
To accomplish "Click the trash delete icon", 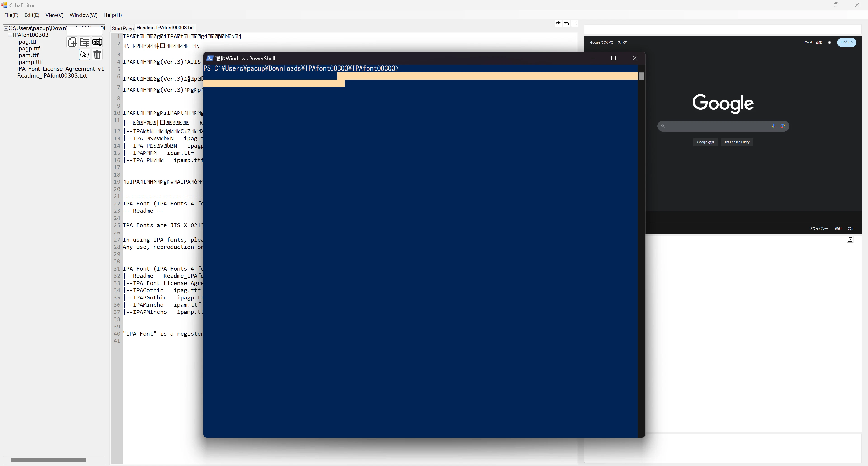I will pyautogui.click(x=97, y=54).
